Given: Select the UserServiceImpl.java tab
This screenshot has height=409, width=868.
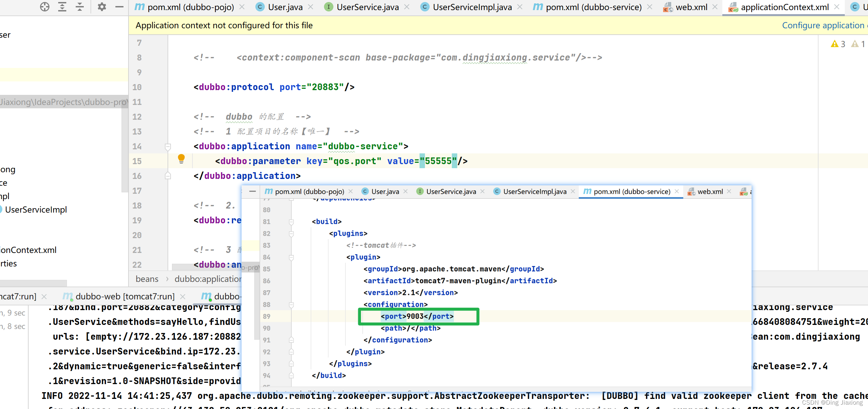Looking at the screenshot, I should tap(467, 7).
